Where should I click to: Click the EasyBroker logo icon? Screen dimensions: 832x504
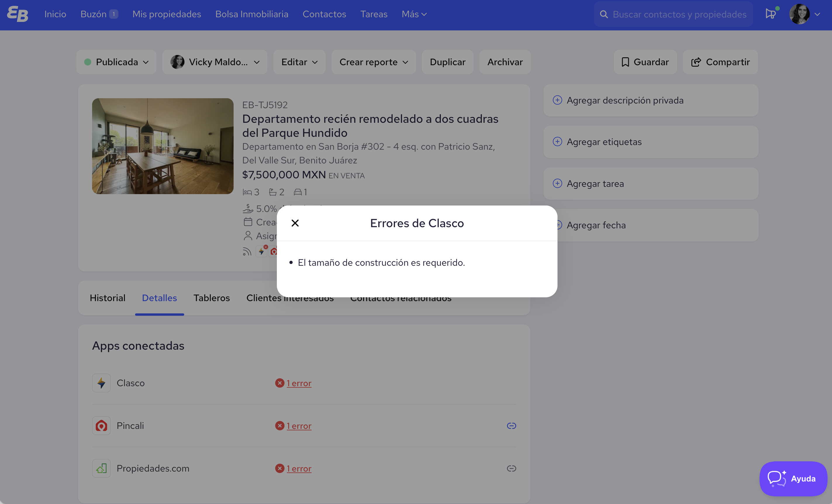pyautogui.click(x=18, y=14)
